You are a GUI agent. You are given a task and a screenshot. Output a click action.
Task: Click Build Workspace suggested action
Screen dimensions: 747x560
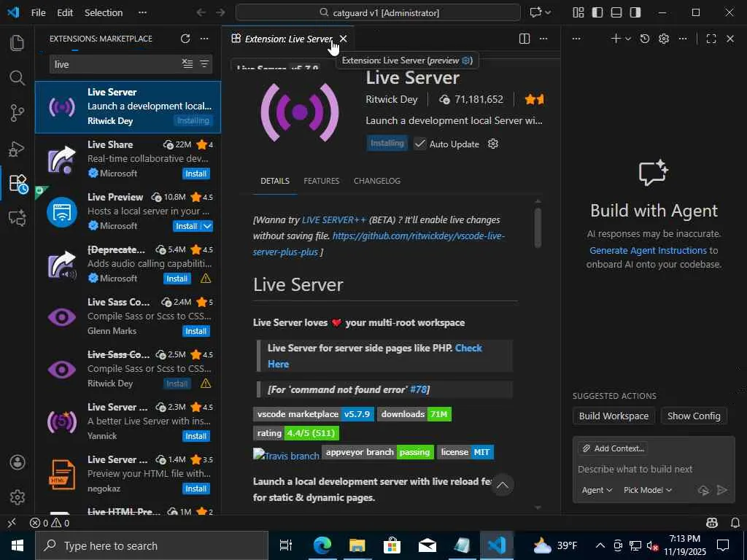[614, 416]
